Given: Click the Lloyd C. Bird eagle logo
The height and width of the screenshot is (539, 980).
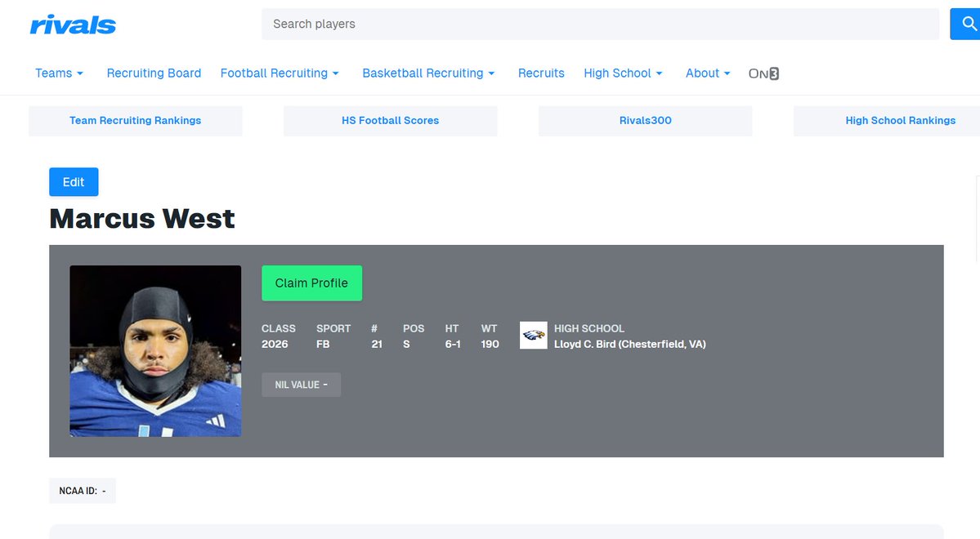Looking at the screenshot, I should [533, 336].
